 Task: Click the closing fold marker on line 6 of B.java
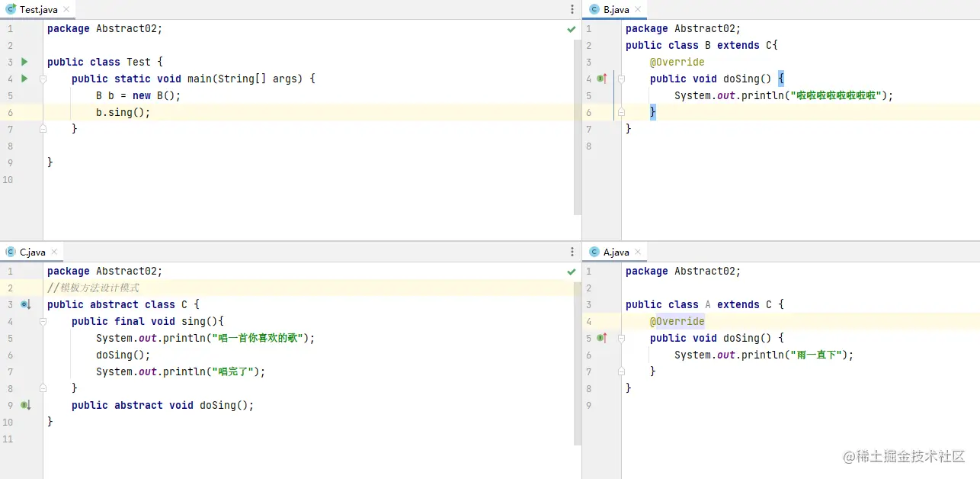[x=622, y=112]
